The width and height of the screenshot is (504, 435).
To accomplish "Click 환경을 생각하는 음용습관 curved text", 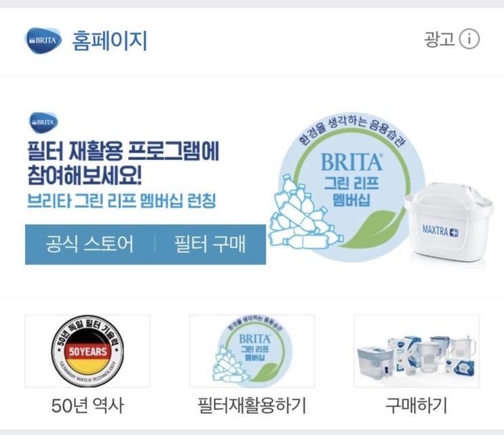I will pos(352,131).
